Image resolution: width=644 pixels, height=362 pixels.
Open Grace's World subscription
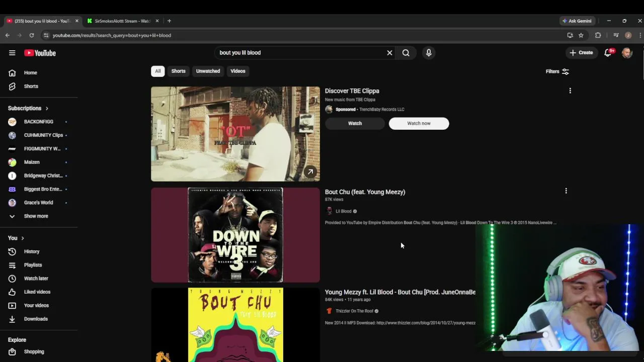pos(39,203)
